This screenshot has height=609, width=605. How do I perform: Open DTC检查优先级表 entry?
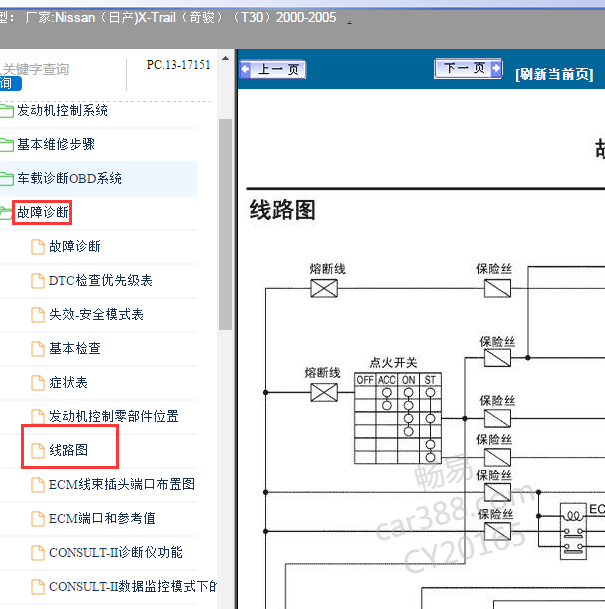[x=101, y=281]
